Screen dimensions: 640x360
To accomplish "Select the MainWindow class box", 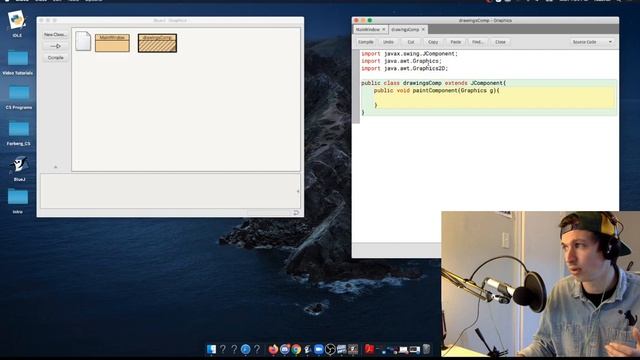I will (112, 43).
